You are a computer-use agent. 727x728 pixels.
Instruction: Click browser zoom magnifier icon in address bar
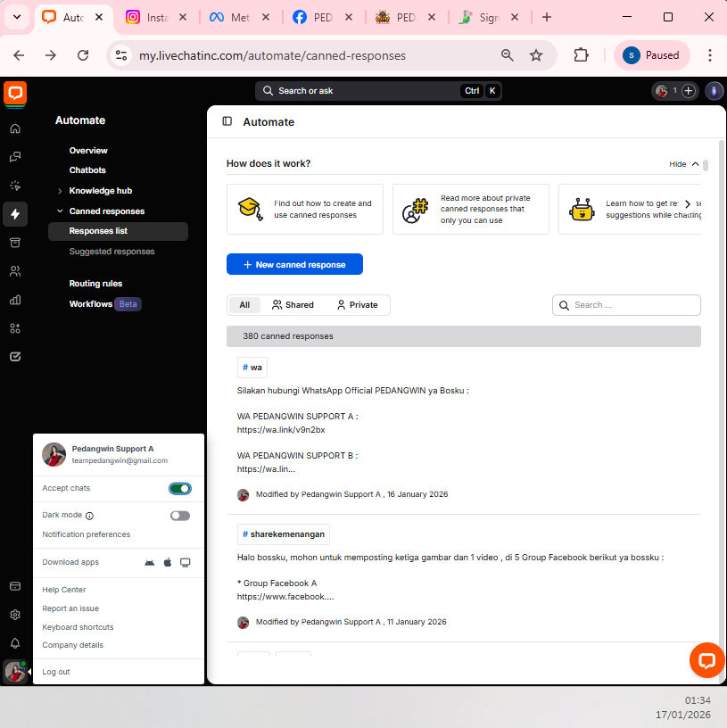508,55
